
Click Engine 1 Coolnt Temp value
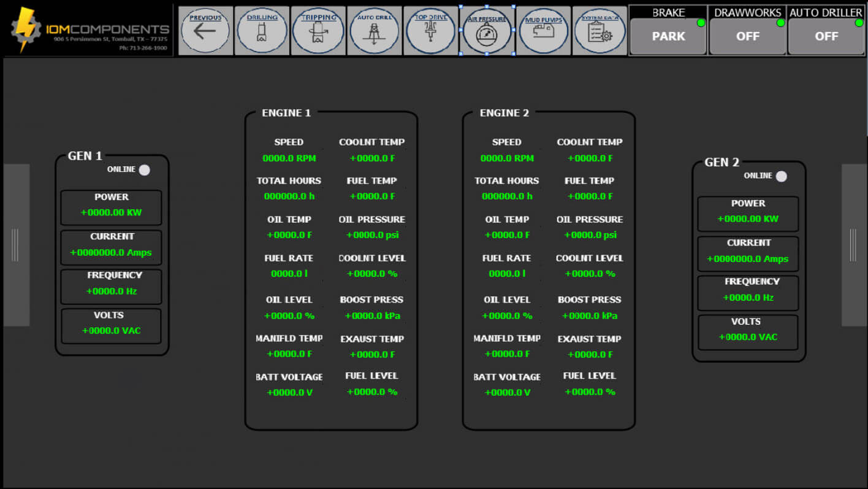point(372,158)
